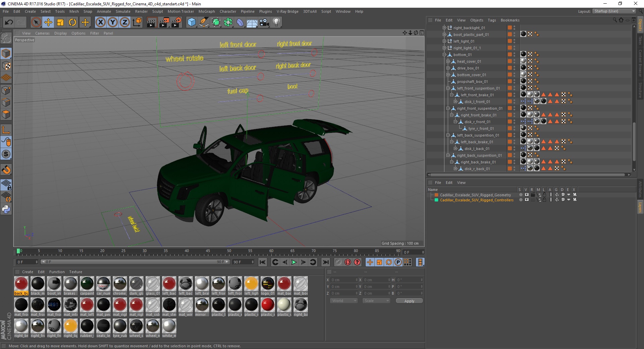
Task: Toggle Z axis lock
Action: [125, 22]
